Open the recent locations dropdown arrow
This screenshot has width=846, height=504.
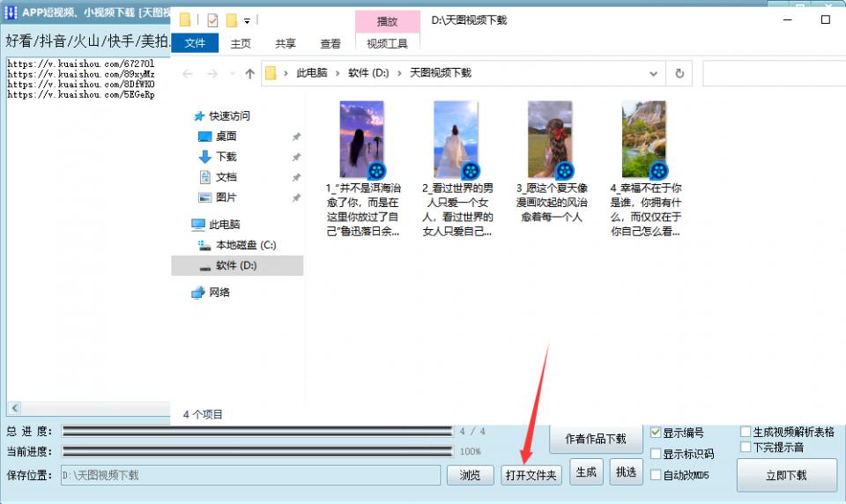[x=233, y=73]
